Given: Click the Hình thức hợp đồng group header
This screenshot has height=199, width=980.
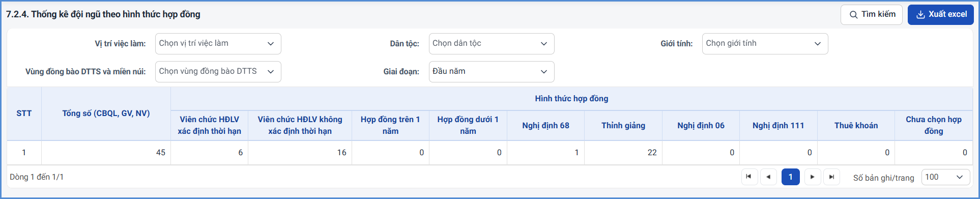Looking at the screenshot, I should (571, 99).
